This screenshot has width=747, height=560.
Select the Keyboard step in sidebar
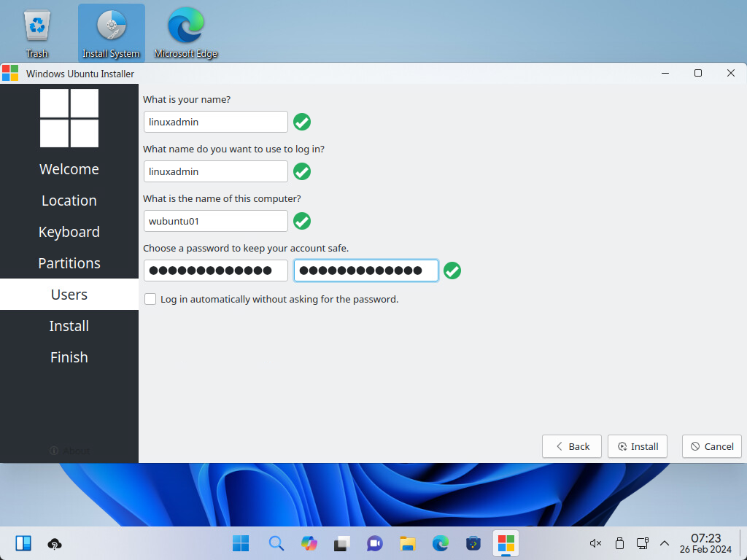tap(69, 232)
